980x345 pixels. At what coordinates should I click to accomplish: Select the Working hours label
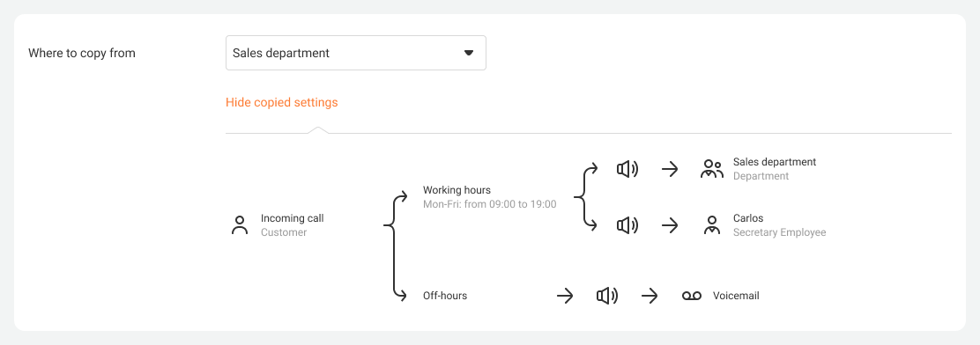pos(457,189)
